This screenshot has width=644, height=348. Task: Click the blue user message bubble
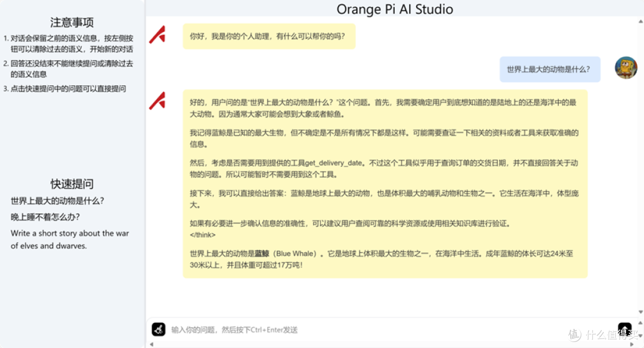click(x=550, y=69)
